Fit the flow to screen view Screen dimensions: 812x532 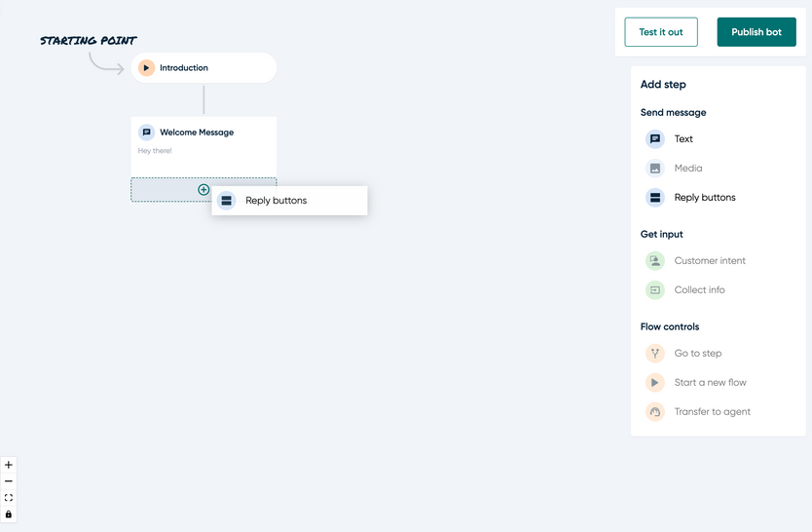[x=9, y=498]
